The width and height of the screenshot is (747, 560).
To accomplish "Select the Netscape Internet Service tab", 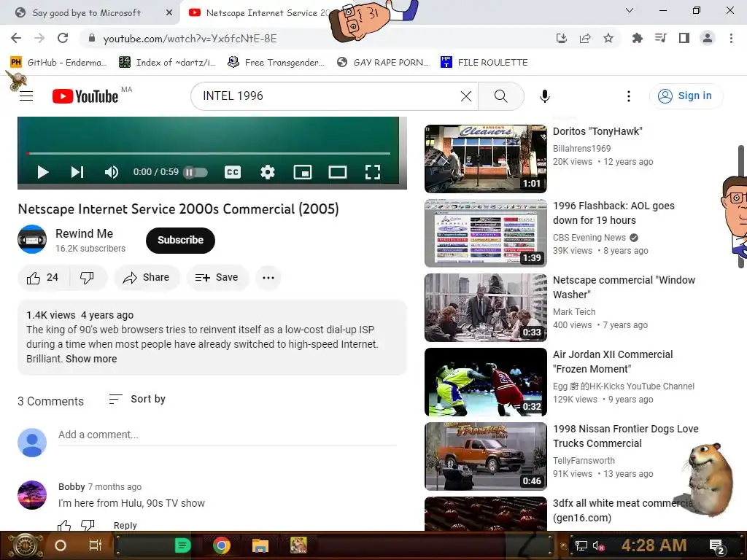I will tap(260, 13).
